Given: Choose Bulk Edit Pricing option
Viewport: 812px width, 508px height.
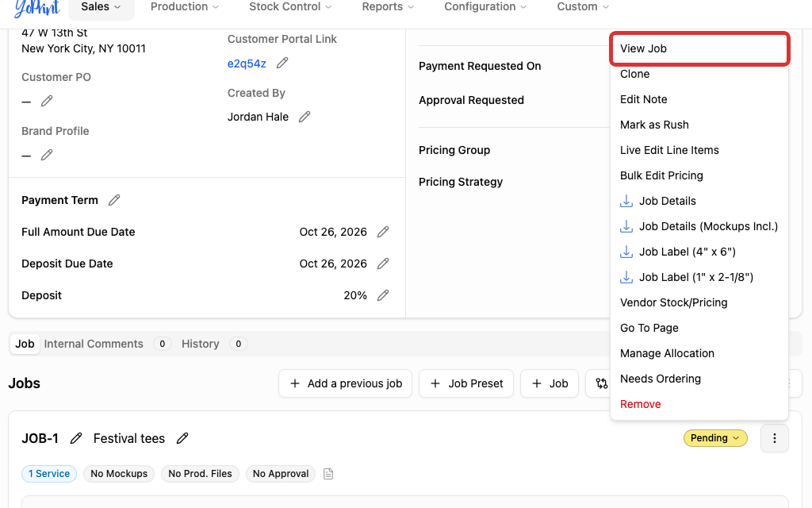Looking at the screenshot, I should [699, 175].
